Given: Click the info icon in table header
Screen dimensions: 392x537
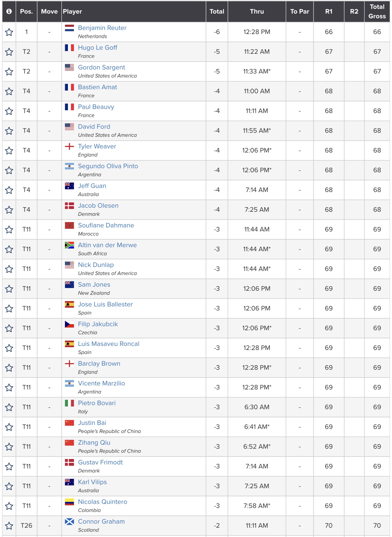Looking at the screenshot, I should (x=9, y=11).
